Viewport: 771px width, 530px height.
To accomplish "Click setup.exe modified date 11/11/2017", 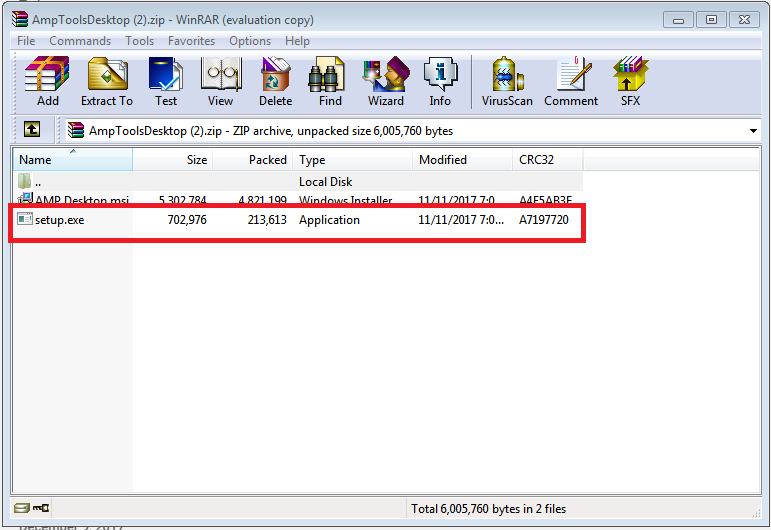I will pyautogui.click(x=461, y=219).
